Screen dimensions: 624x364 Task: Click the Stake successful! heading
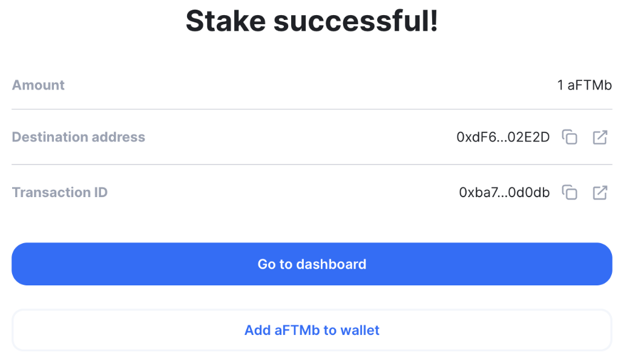point(312,21)
